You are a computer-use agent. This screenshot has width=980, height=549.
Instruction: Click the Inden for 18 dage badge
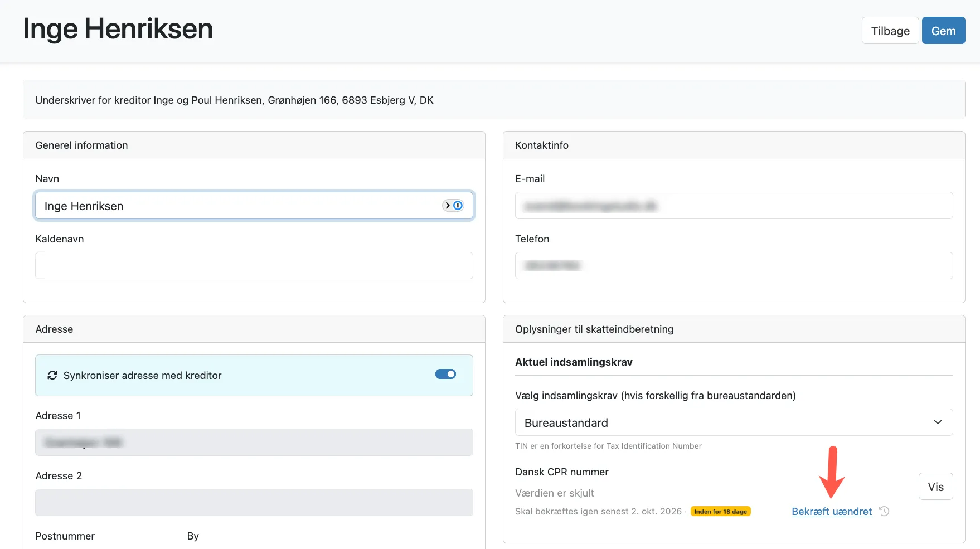720,512
